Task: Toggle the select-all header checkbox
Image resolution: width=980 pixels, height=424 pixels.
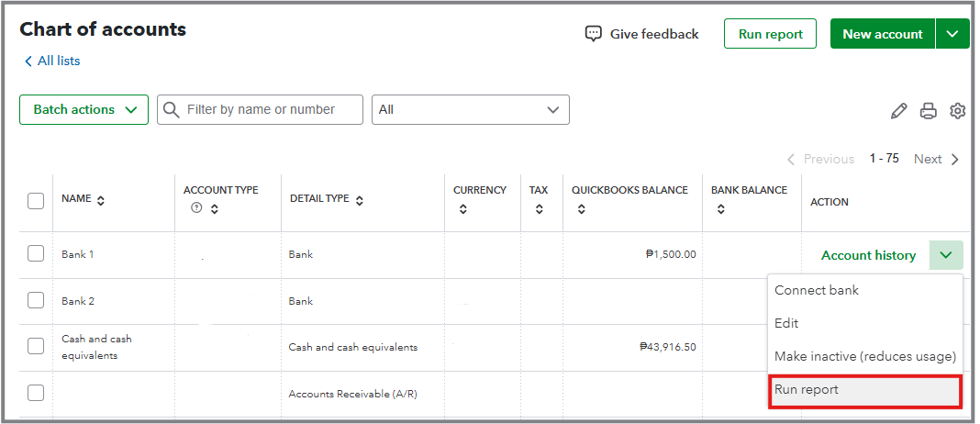Action: (x=36, y=200)
